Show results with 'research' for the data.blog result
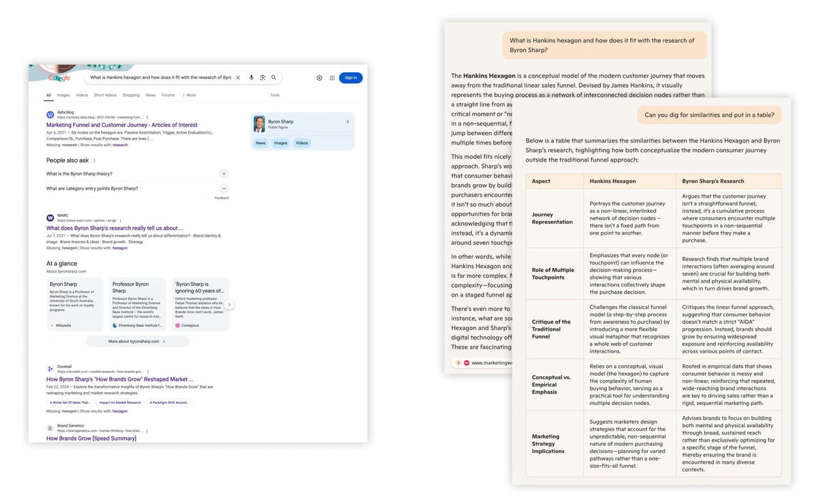819x504 pixels. click(x=120, y=145)
